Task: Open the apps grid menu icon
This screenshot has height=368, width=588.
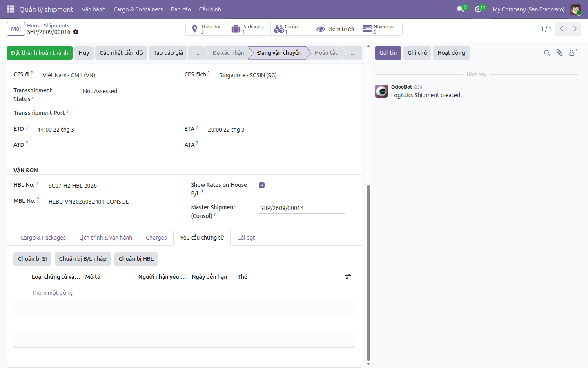Action: 11,9
